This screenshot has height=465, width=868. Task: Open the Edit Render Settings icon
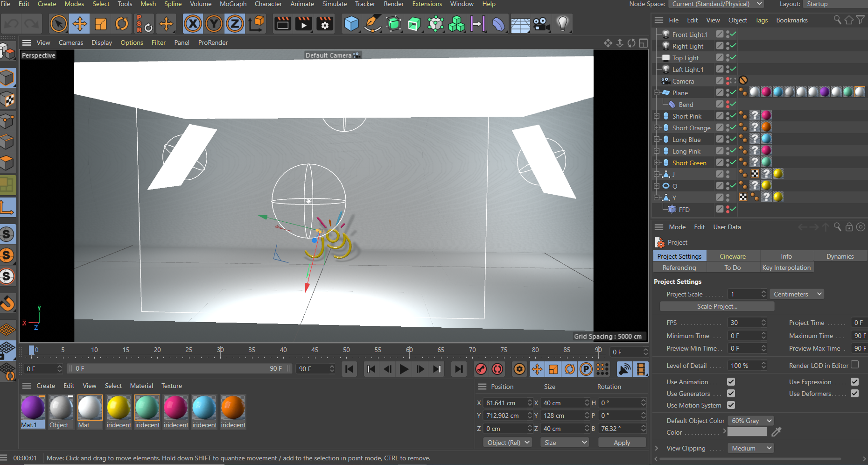325,23
